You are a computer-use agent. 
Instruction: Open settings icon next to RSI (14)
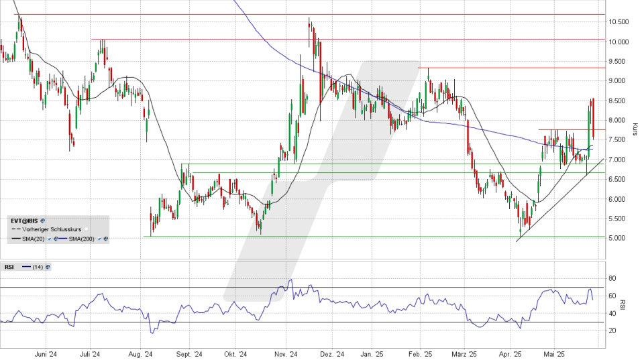tap(48, 267)
